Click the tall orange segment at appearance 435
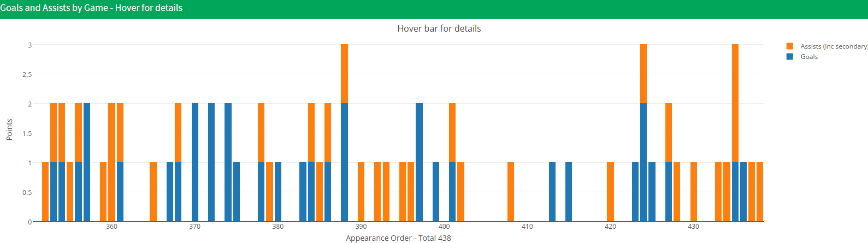Image resolution: width=868 pixels, height=243 pixels. click(735, 103)
